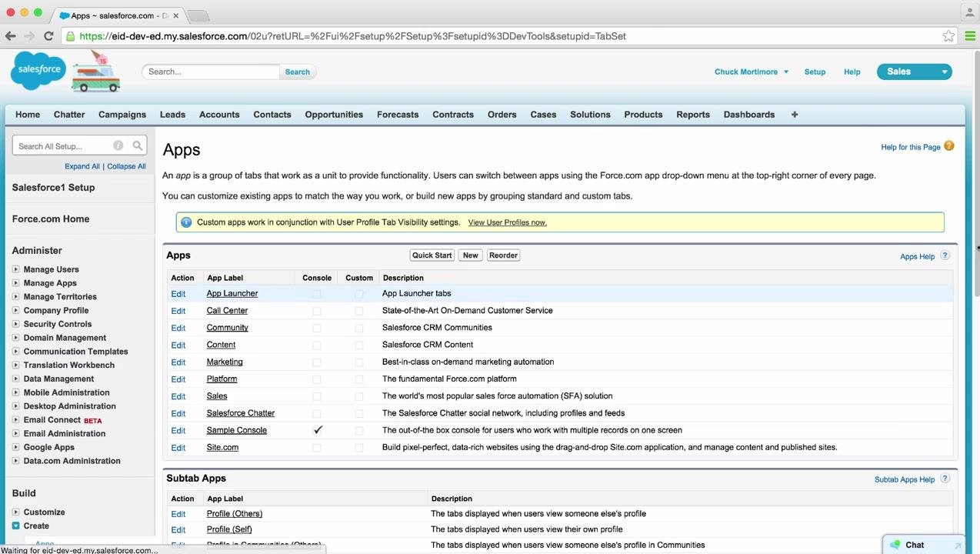Pop out the Chat widget arrow
This screenshot has width=980, height=554.
pyautogui.click(x=958, y=545)
